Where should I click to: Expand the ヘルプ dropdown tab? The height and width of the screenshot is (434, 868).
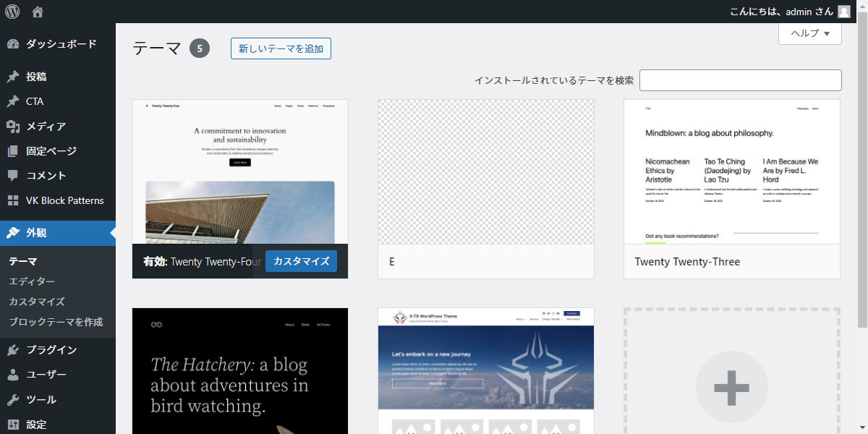pyautogui.click(x=810, y=33)
